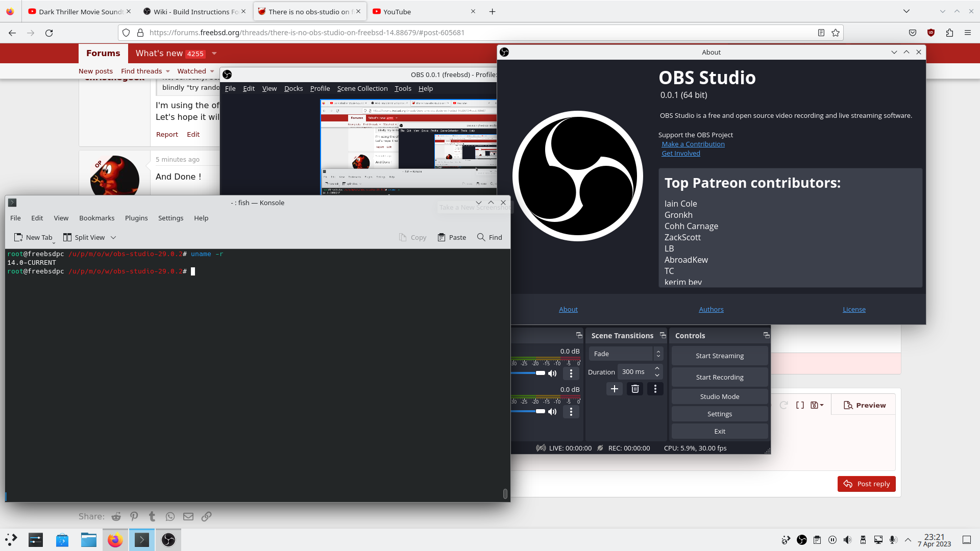Open transition properties three-dot menu
The height and width of the screenshot is (551, 980).
(655, 389)
